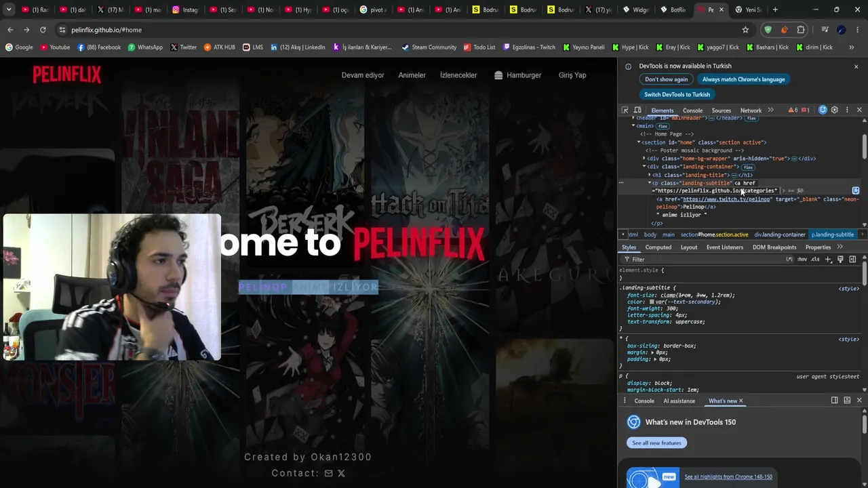Click the text-secondary color swatch
This screenshot has height=488, width=868.
(652, 302)
